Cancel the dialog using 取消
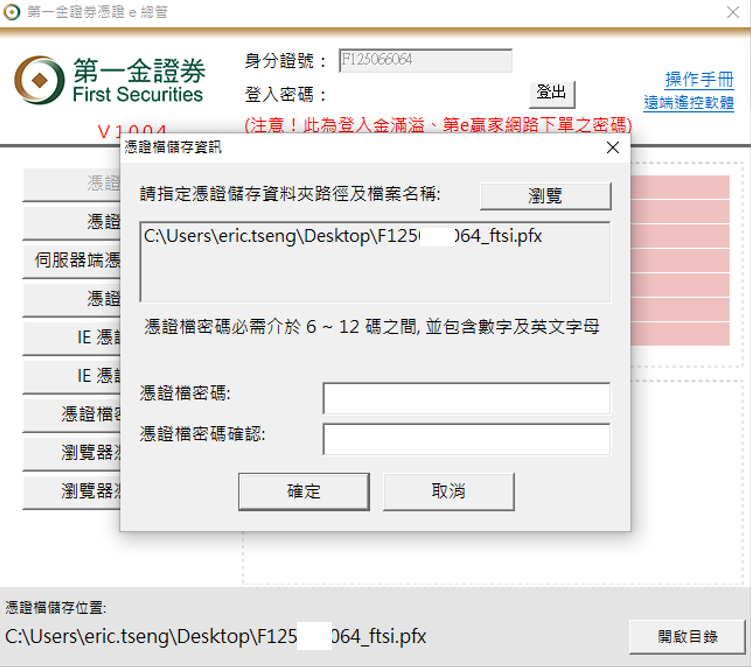 pos(448,491)
